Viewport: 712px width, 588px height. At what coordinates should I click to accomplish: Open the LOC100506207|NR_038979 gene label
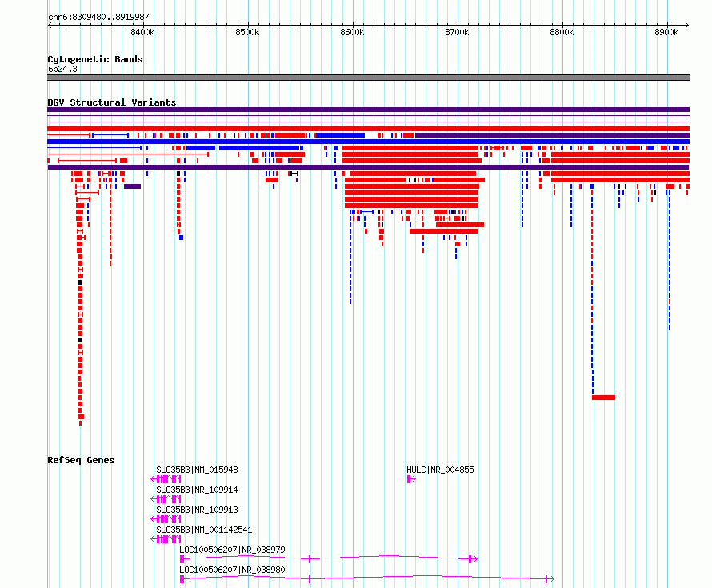tap(233, 550)
